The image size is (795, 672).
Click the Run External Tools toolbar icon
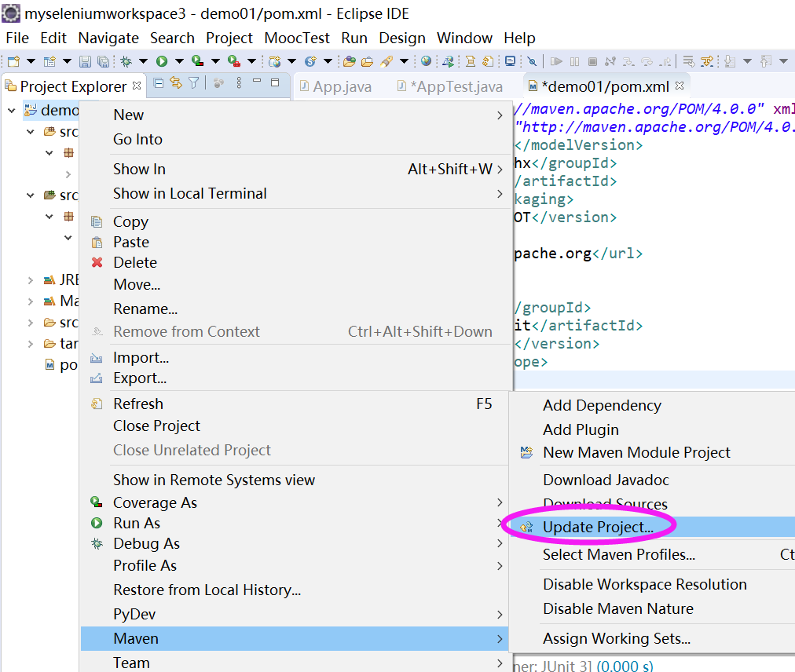(234, 61)
